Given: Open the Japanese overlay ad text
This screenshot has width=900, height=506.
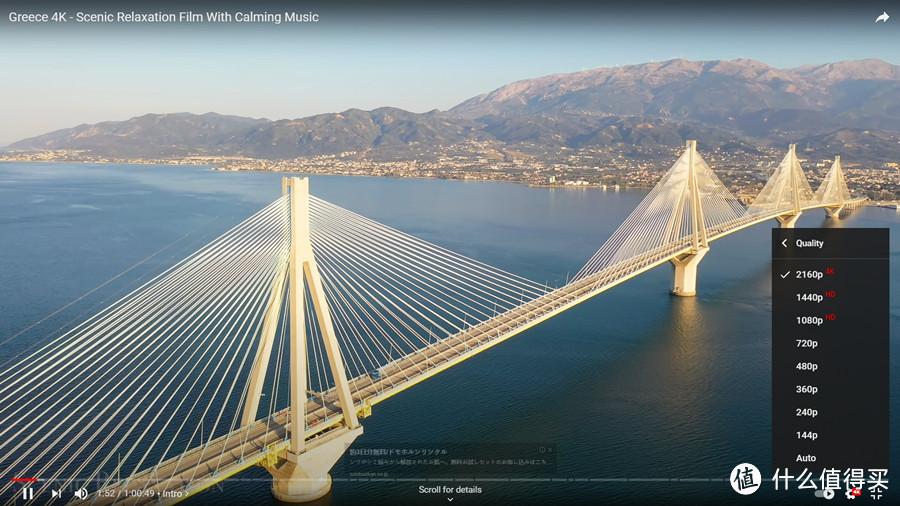Looking at the screenshot, I should pos(451,461).
